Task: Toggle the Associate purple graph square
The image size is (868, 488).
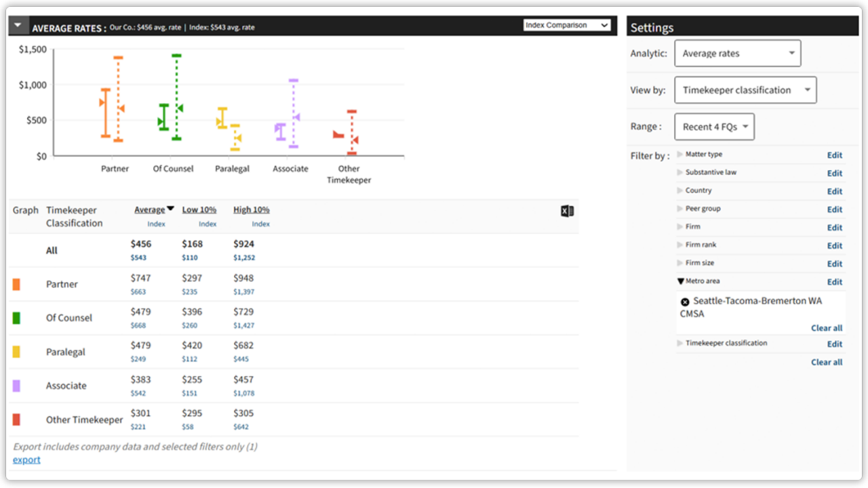Action: (x=16, y=386)
